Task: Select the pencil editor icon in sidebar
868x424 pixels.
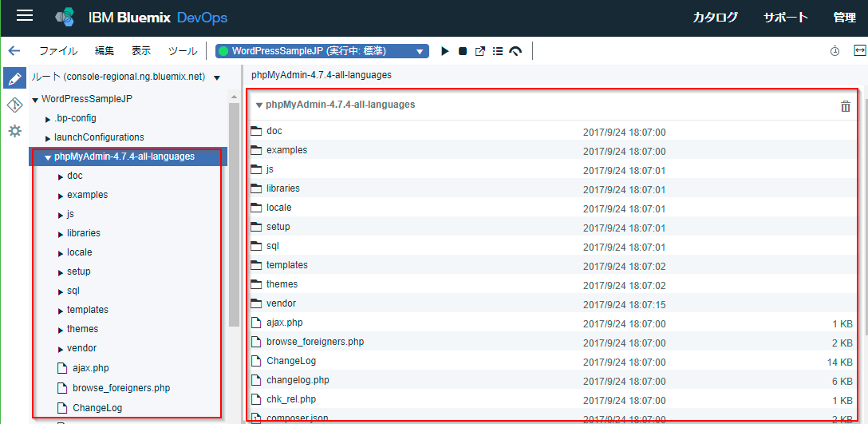Action: point(15,77)
